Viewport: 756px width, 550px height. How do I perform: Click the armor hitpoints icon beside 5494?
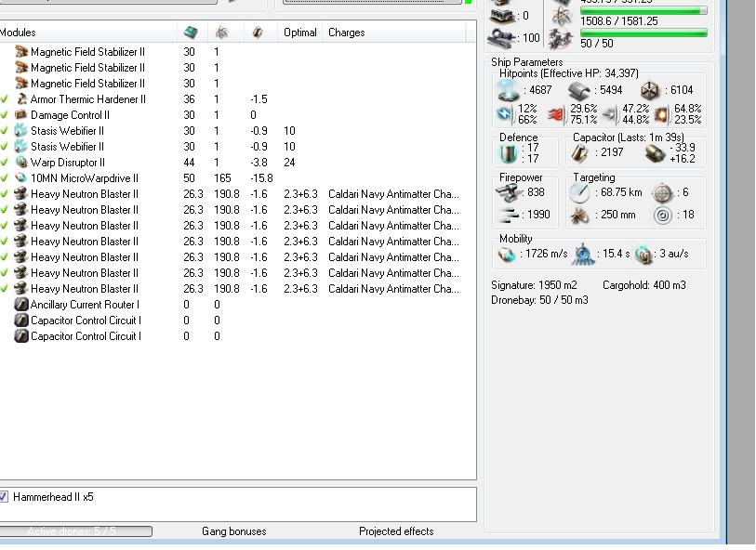(579, 90)
